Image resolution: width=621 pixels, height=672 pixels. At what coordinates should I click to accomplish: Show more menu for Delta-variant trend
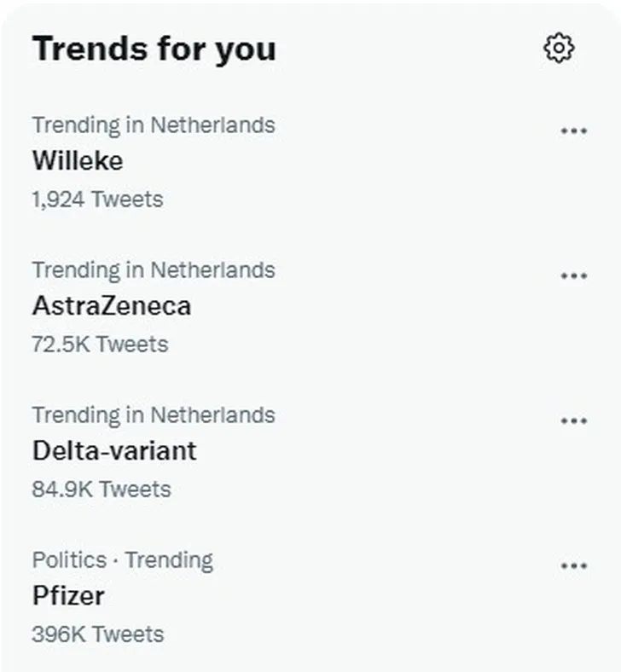[x=573, y=420]
